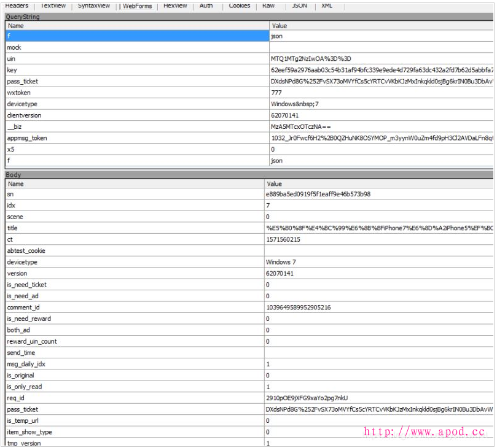Select the ct value 1571560215
Screen dimensions: 497x448
pos(283,239)
